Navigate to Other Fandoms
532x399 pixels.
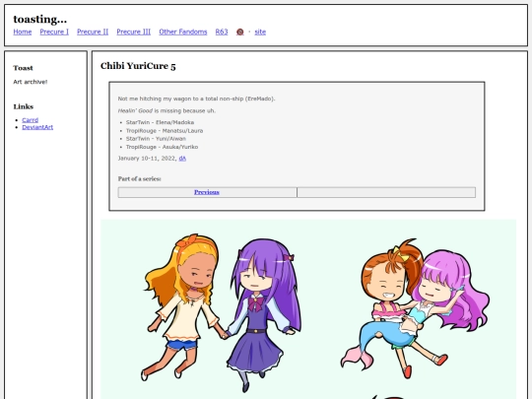click(x=183, y=32)
